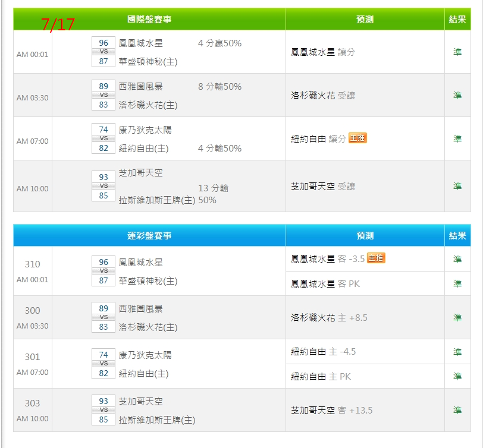Open team 鳳凰城水星 in the 國際盤賽事 table
Viewport: 483px width, 448px height.
pos(140,43)
